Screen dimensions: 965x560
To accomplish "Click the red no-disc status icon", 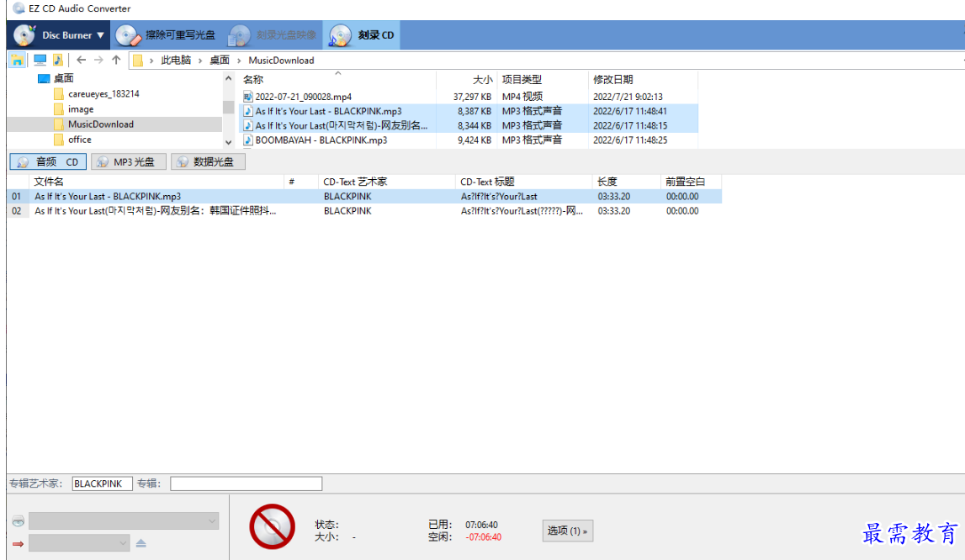I will pos(272,526).
